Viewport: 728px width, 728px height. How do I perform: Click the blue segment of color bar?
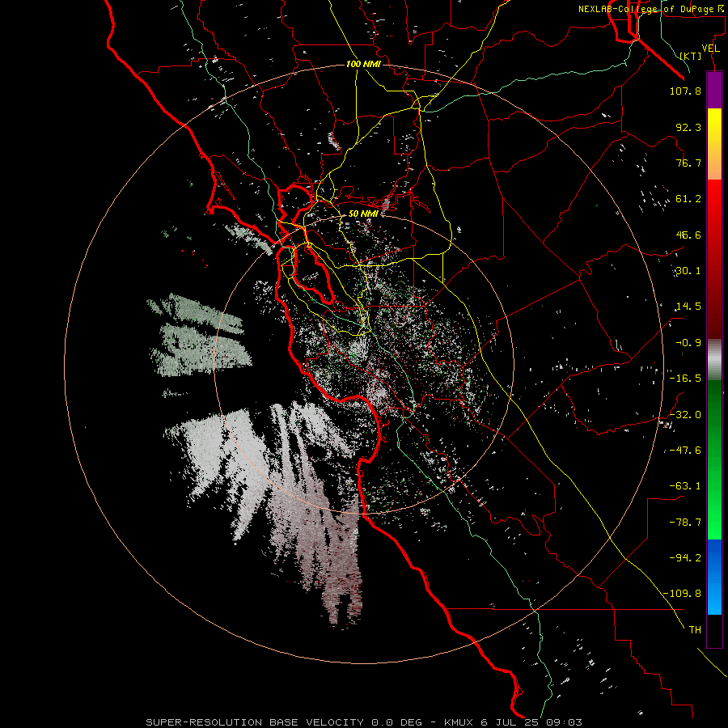(714, 577)
